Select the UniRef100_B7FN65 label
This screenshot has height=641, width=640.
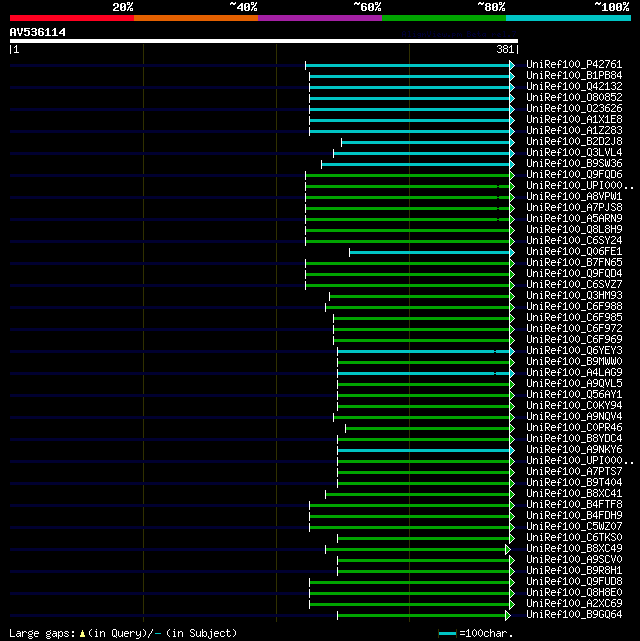[574, 262]
